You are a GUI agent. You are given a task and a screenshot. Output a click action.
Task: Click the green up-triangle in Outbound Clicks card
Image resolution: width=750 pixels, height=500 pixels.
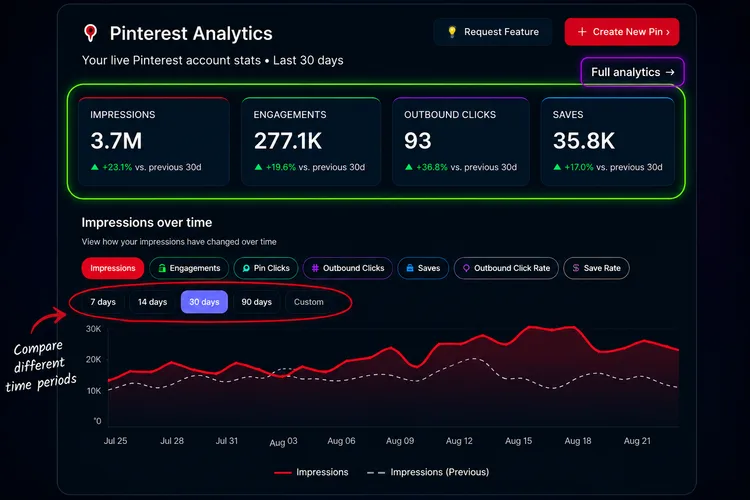point(408,167)
